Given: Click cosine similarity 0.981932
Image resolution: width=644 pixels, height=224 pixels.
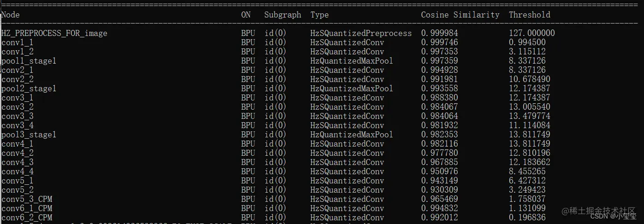Looking at the screenshot, I should coord(440,125).
